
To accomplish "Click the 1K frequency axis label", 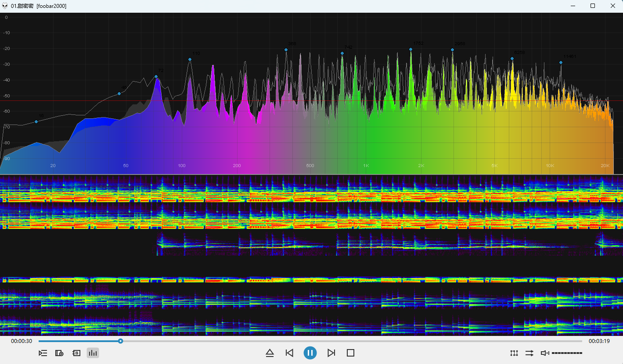I will pos(366,166).
